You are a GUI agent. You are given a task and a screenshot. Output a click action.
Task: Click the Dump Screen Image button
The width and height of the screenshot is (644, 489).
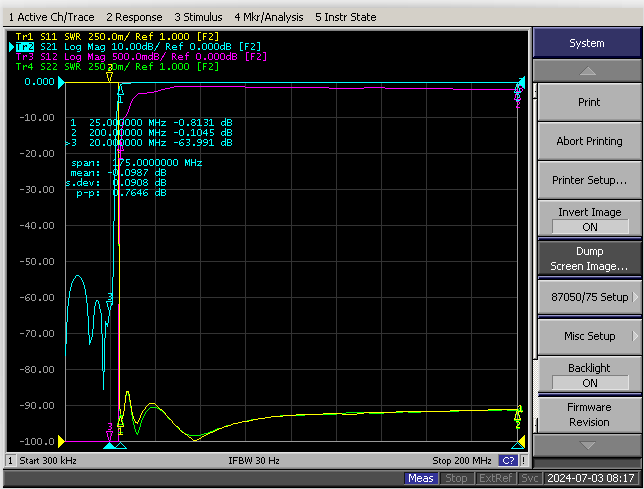pyautogui.click(x=590, y=259)
